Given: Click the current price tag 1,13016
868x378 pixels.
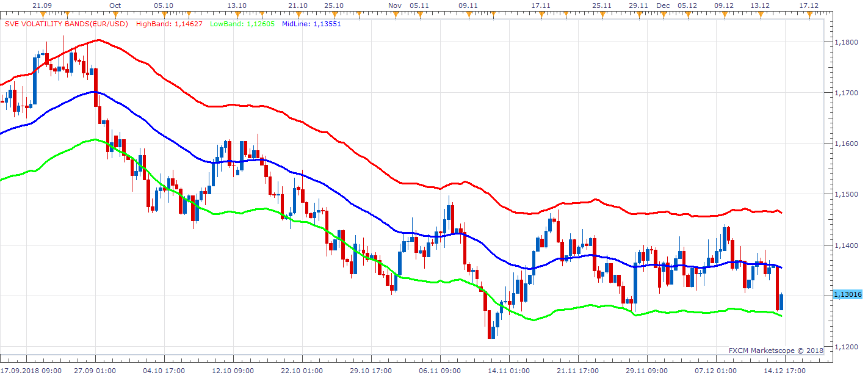Looking at the screenshot, I should click(x=847, y=295).
